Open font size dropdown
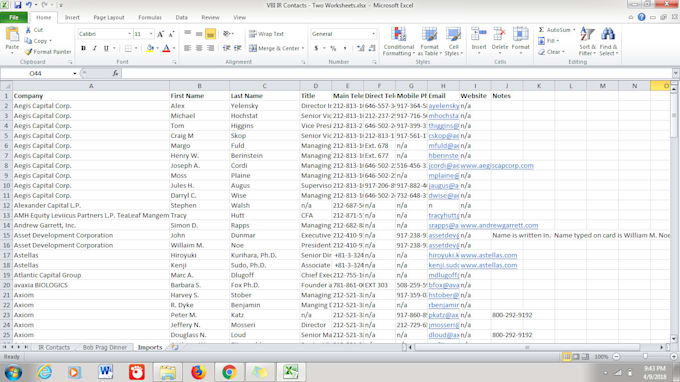The image size is (680, 382). (x=151, y=34)
